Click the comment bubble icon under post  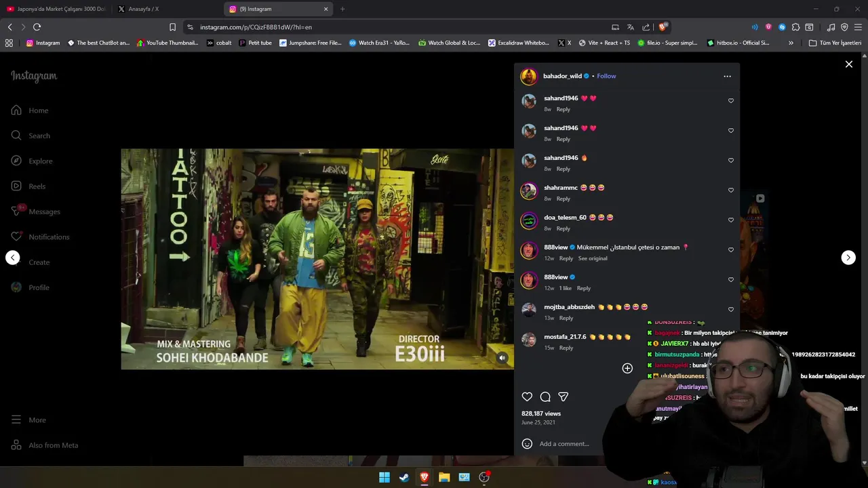pos(545,396)
